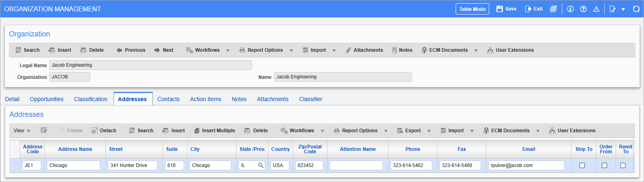Click the state lookup magnifier icon
This screenshot has width=644, height=182.
pos(261,165)
